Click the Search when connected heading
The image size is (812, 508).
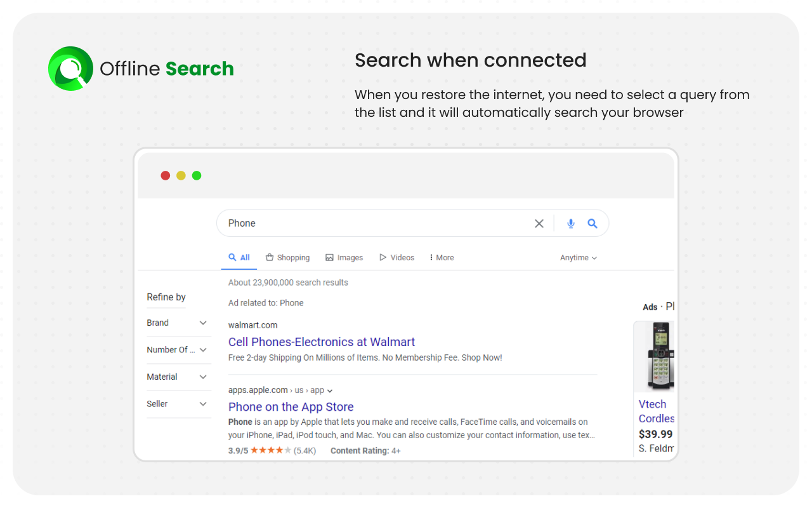(x=471, y=60)
